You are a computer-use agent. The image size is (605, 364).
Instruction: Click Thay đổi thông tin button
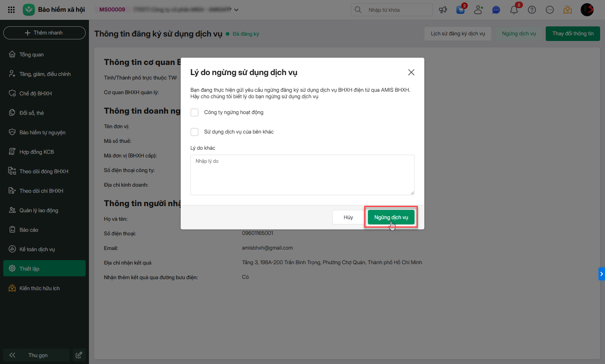(573, 34)
